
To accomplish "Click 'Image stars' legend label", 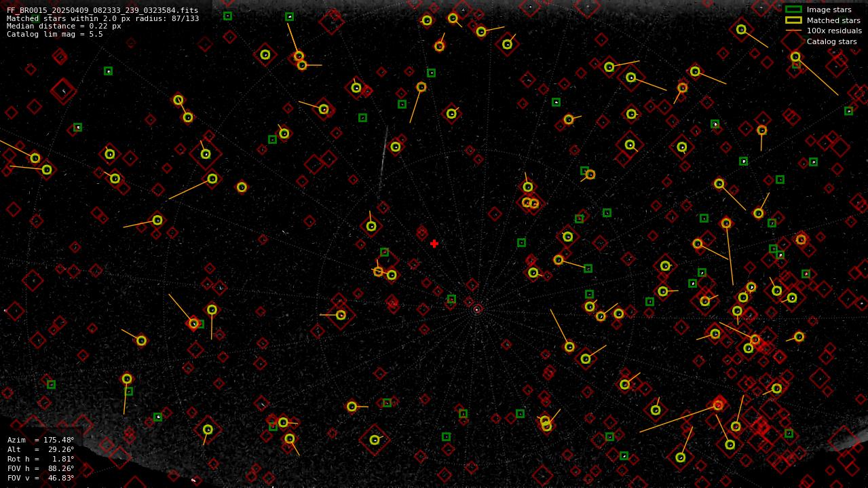I will click(829, 10).
